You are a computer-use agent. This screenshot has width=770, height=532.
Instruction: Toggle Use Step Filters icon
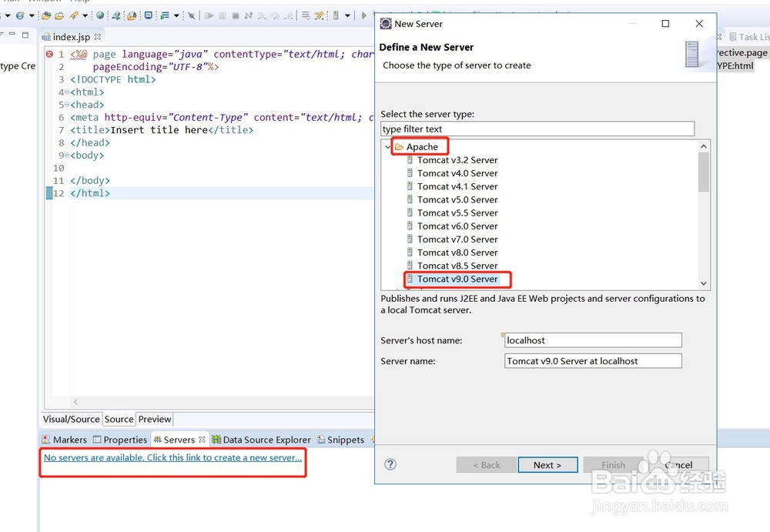[x=320, y=15]
